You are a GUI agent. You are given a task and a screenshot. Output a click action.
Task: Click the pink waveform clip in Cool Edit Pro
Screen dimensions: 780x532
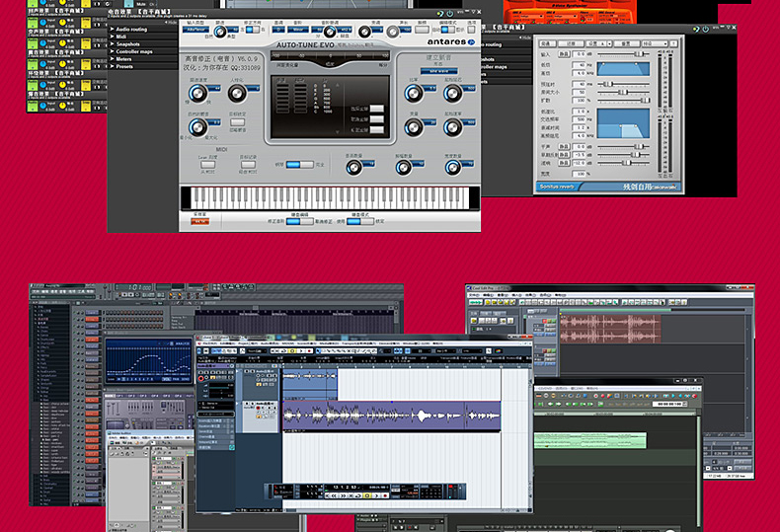click(x=610, y=328)
